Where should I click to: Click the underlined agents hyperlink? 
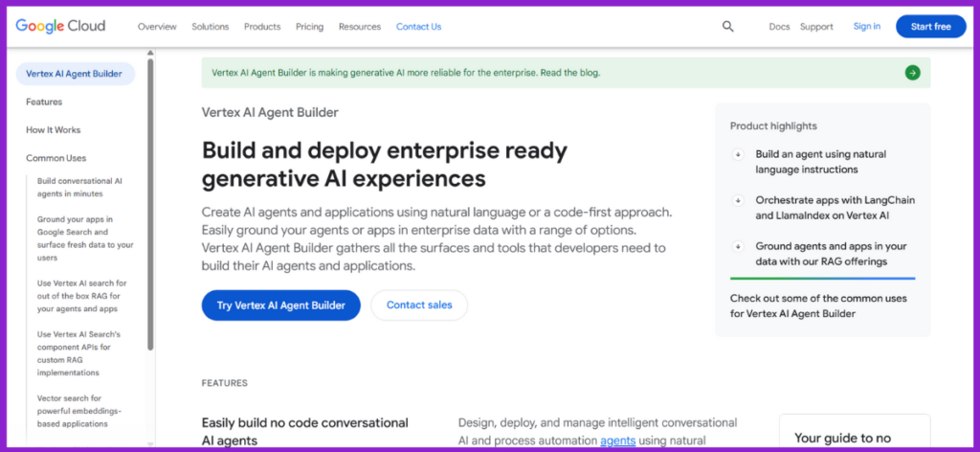(617, 441)
